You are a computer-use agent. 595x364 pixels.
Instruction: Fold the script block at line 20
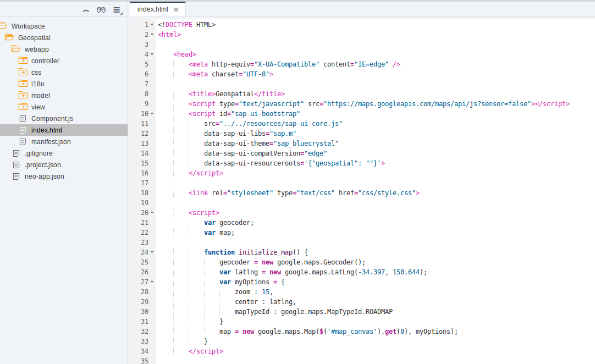click(x=152, y=213)
